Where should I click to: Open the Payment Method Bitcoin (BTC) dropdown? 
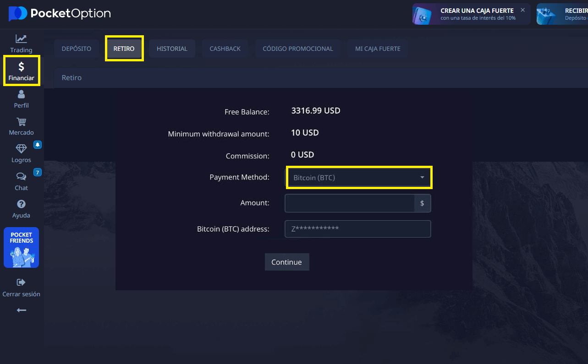pos(359,178)
